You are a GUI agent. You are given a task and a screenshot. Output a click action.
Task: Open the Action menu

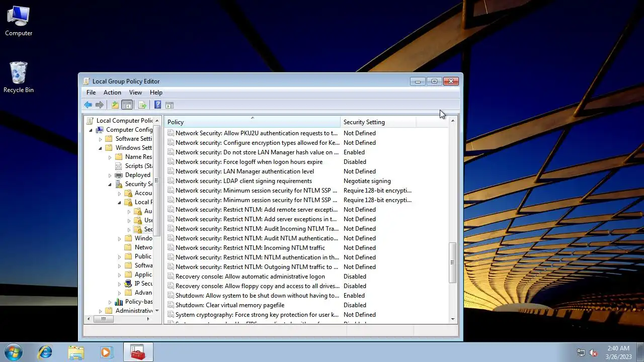coord(112,93)
